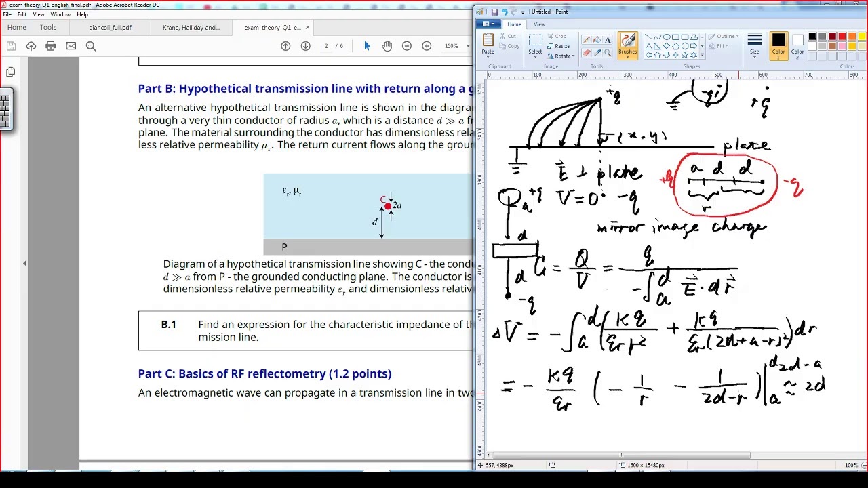The width and height of the screenshot is (868, 488).
Task: Click Resize in Paint's Image group
Action: click(558, 46)
